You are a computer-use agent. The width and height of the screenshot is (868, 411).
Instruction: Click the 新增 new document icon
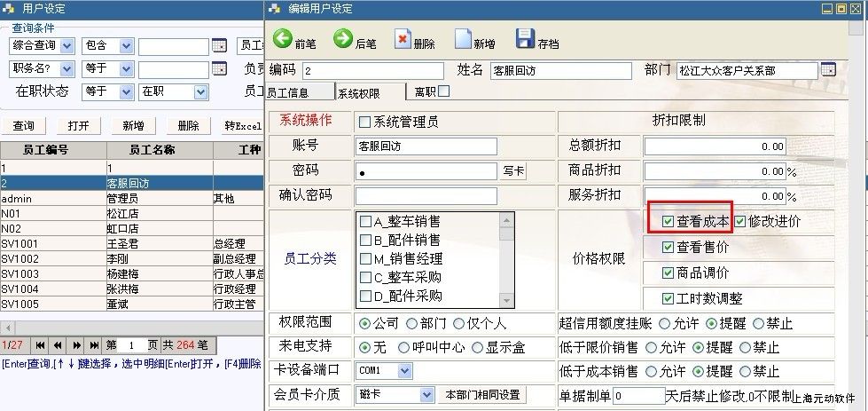463,40
